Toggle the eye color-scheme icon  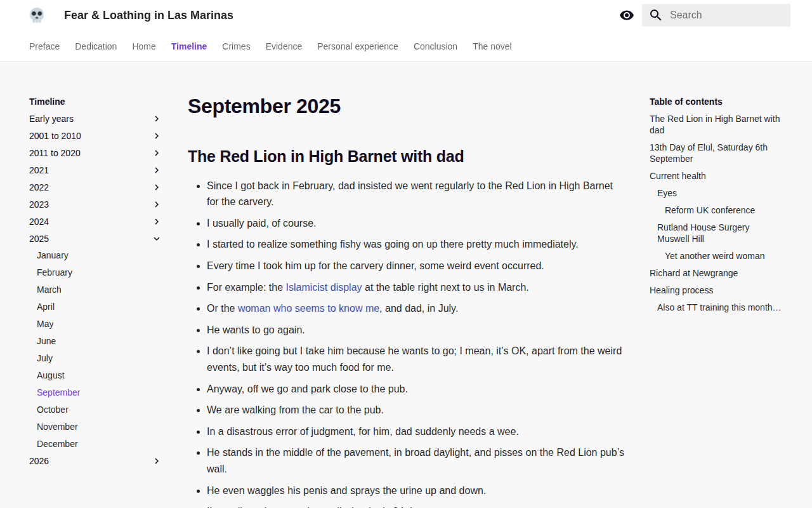coord(627,15)
